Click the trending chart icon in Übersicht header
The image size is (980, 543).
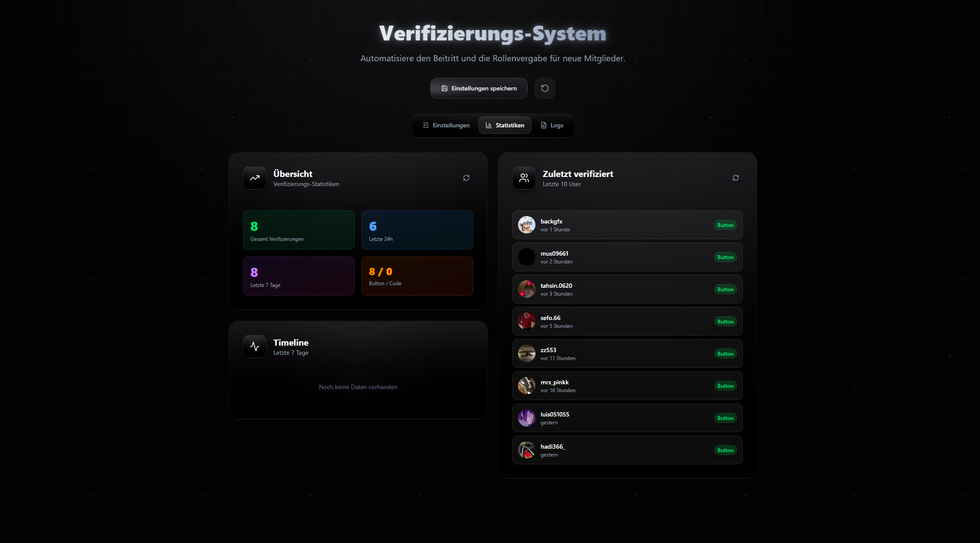[255, 178]
